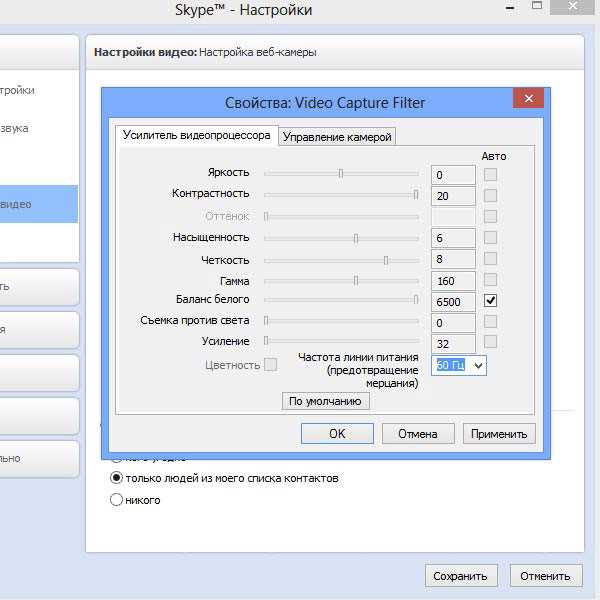The width and height of the screenshot is (600, 600).
Task: Select Усилитель видеопроцессора tab
Action: tap(196, 135)
